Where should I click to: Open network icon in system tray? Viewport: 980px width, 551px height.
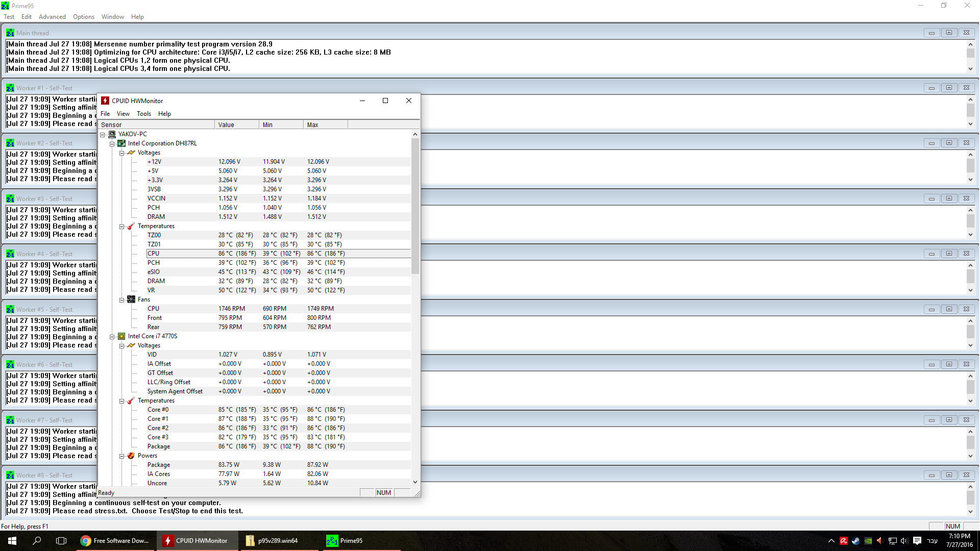(892, 541)
